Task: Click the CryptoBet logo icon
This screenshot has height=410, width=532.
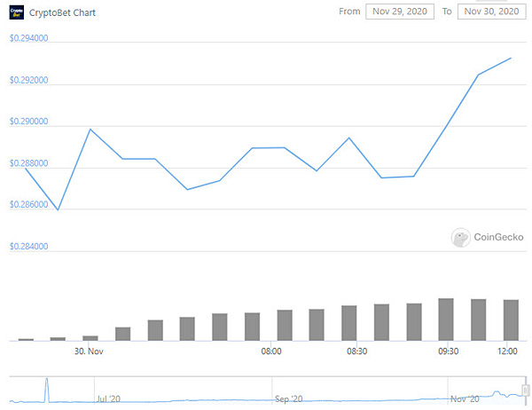Action: [16, 12]
